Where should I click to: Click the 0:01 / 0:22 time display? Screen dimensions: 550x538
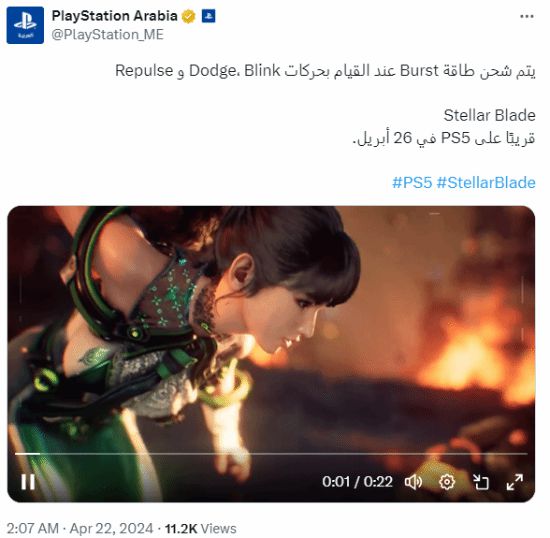(x=357, y=482)
